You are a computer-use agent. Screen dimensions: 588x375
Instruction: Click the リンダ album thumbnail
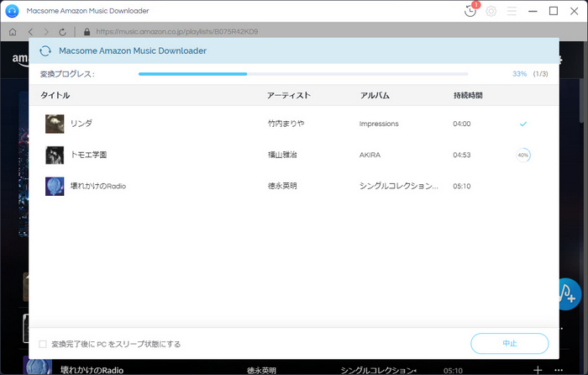(55, 124)
